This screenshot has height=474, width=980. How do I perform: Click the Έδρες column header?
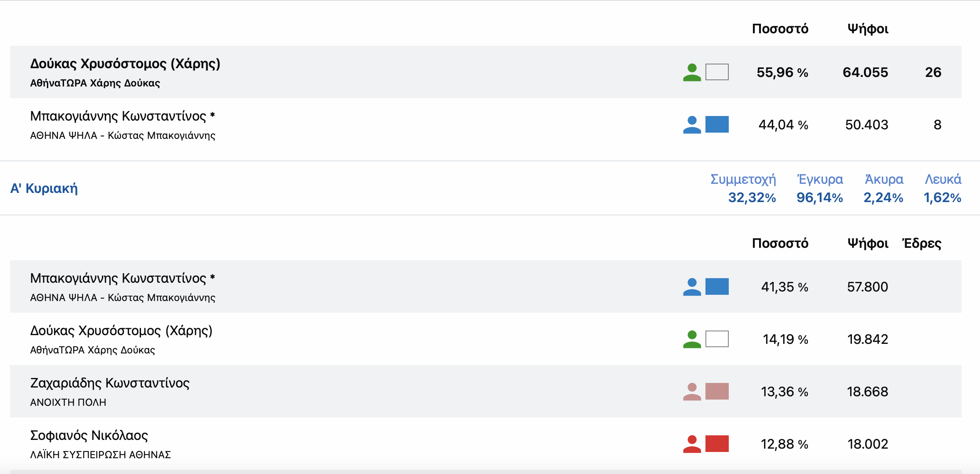pos(922,243)
